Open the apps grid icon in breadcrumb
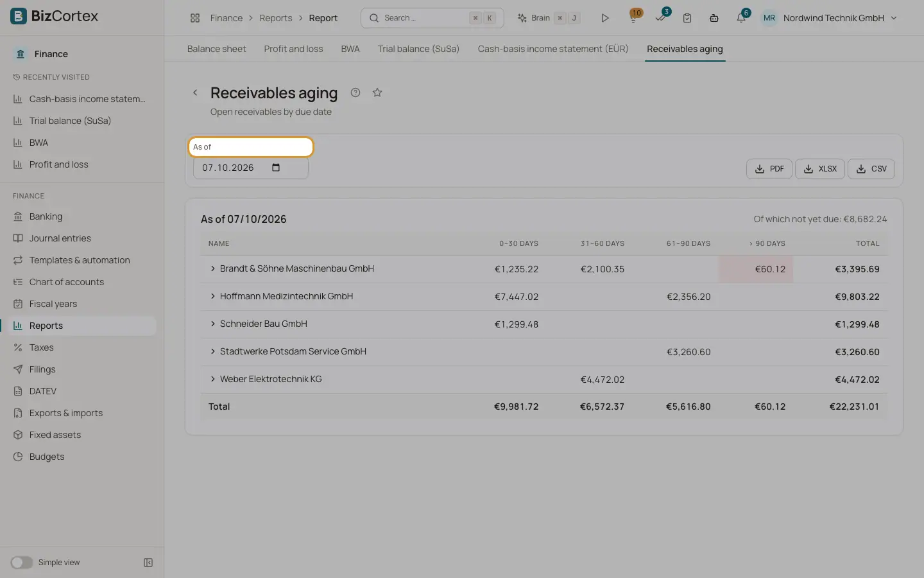The width and height of the screenshot is (924, 578). 195,18
